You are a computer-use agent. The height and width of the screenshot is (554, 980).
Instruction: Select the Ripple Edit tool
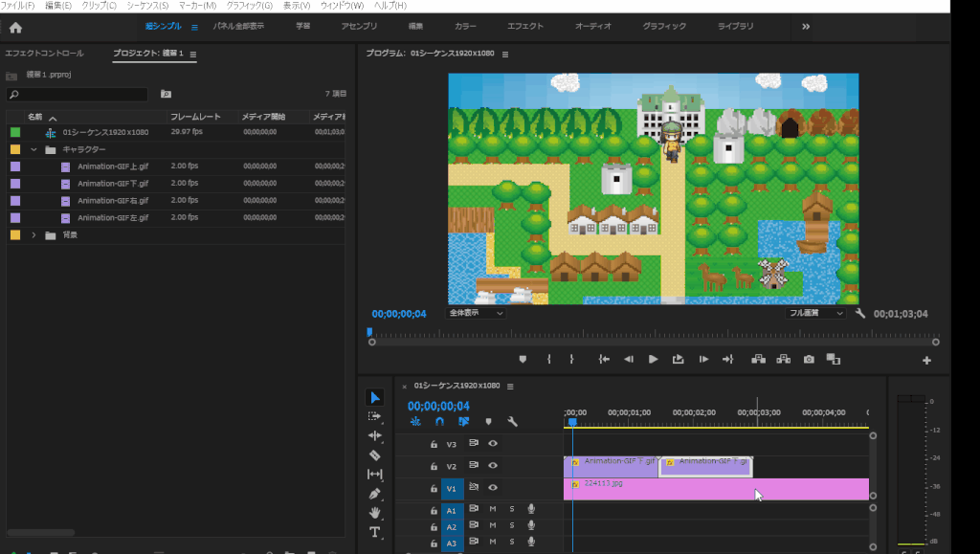click(374, 435)
